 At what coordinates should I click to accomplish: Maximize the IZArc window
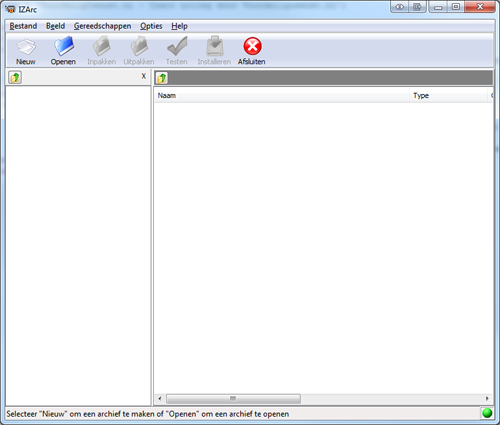pyautogui.click(x=456, y=7)
